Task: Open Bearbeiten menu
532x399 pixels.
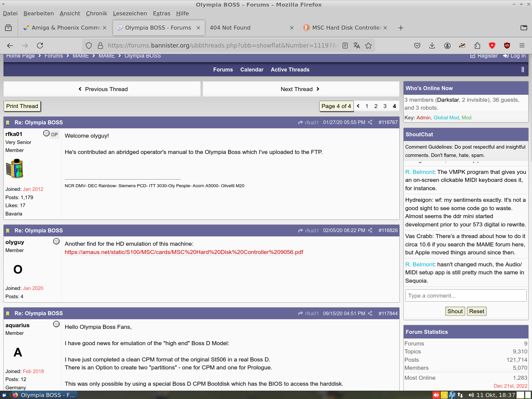Action: click(39, 13)
